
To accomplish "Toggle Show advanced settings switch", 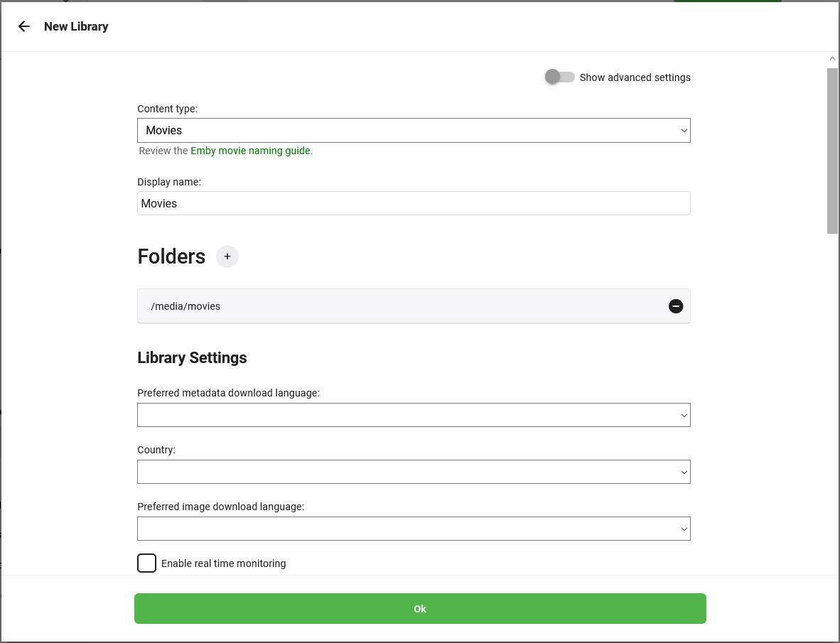I will tap(560, 77).
